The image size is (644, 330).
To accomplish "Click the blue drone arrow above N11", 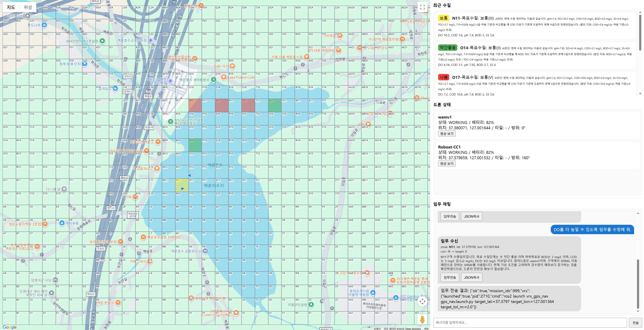I will tap(190, 176).
